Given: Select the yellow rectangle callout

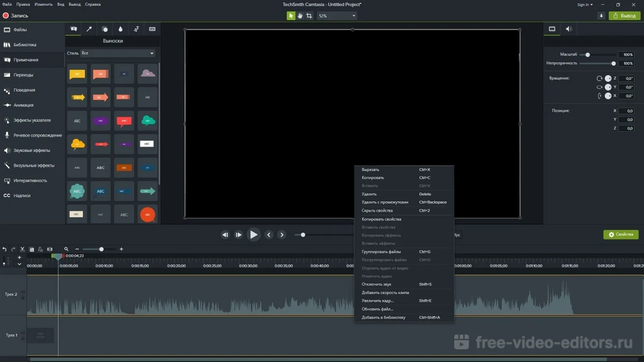Looking at the screenshot, I should pyautogui.click(x=77, y=74).
